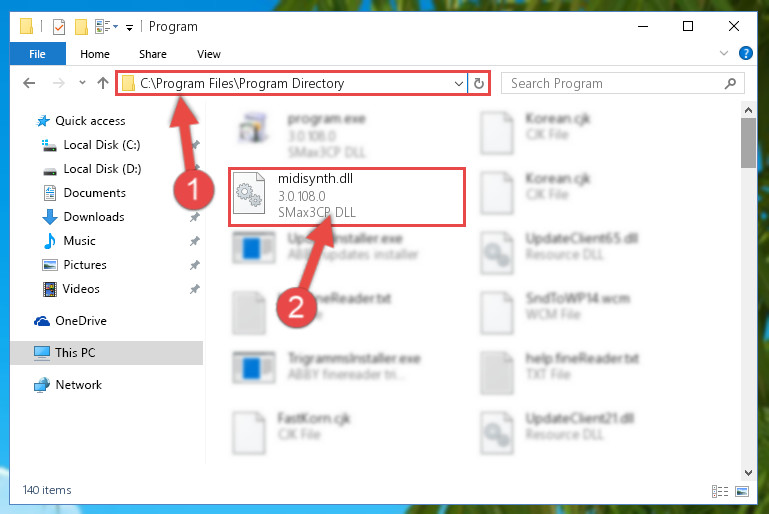Minimize the Program window
769x514 pixels.
click(x=642, y=26)
